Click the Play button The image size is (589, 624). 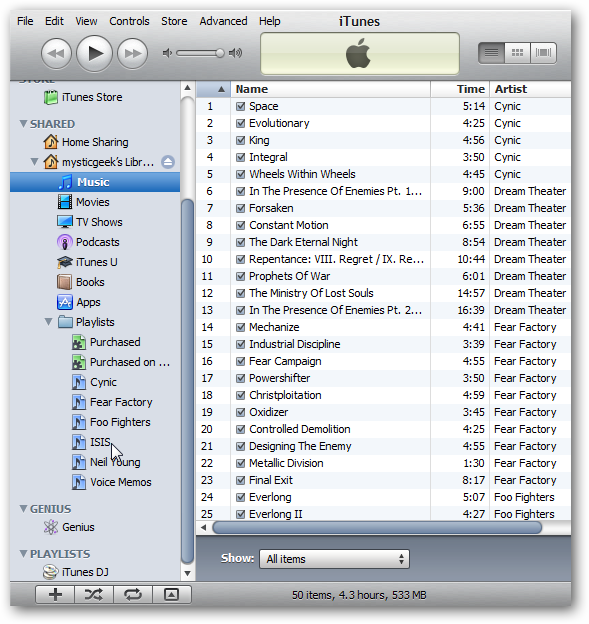tap(94, 53)
